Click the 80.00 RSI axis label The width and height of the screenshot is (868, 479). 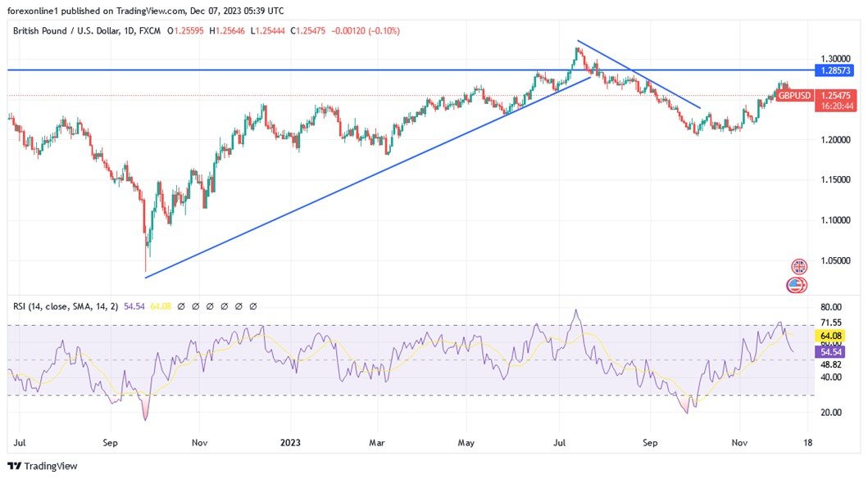click(830, 307)
